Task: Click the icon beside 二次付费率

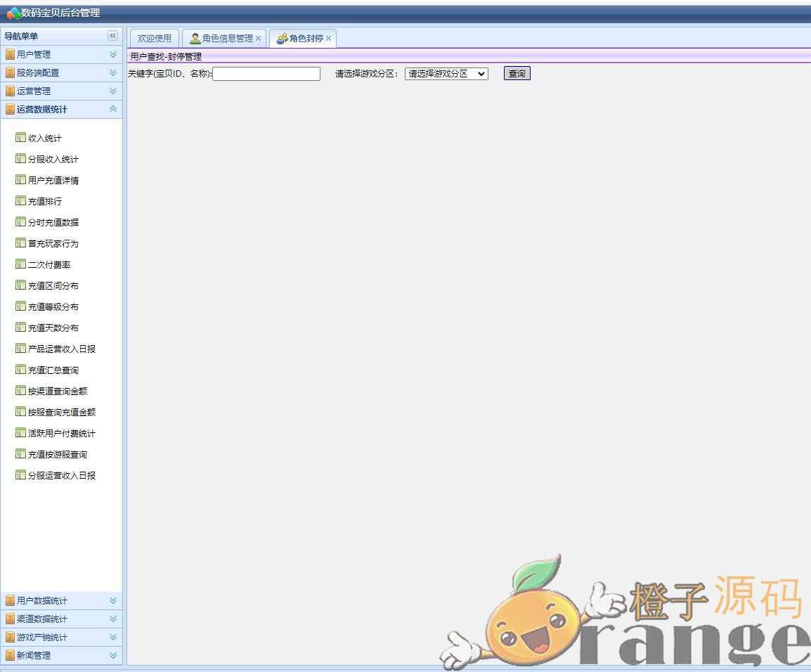Action: [x=20, y=264]
